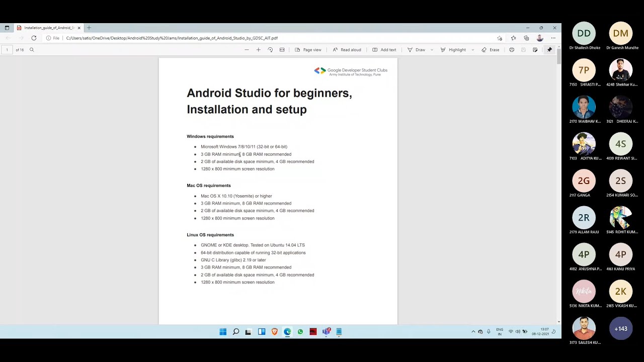This screenshot has height=362, width=644.
Task: Open Edge tab actions menu
Action: point(7,28)
